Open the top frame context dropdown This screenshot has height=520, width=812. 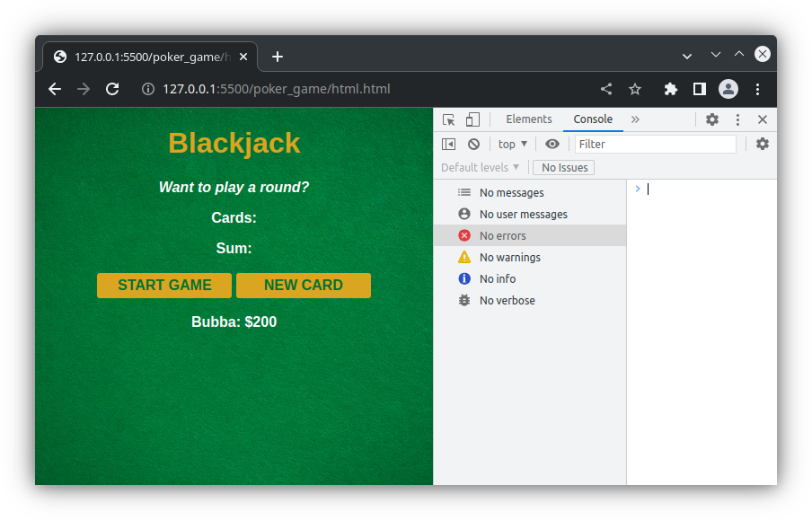click(x=511, y=144)
